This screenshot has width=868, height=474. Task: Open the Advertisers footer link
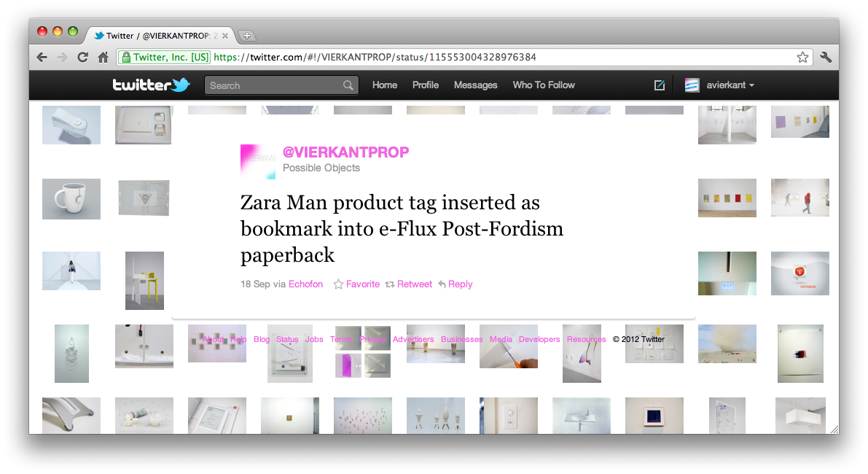point(413,339)
